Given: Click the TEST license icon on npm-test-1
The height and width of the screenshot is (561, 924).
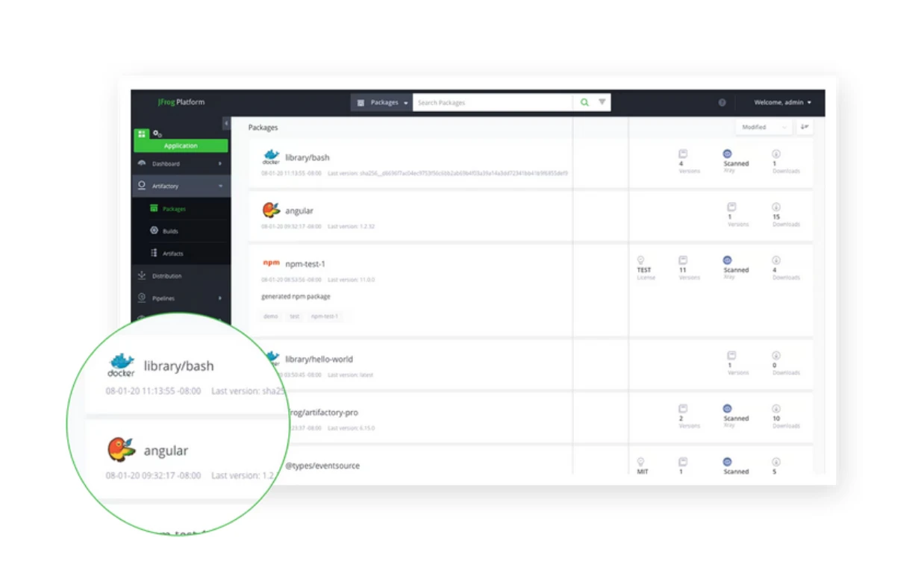Looking at the screenshot, I should pos(640,260).
